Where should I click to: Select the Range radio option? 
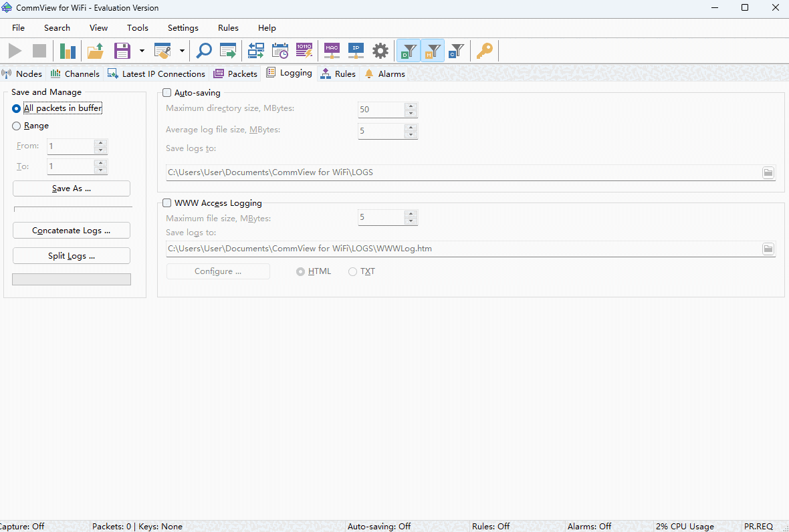15,126
